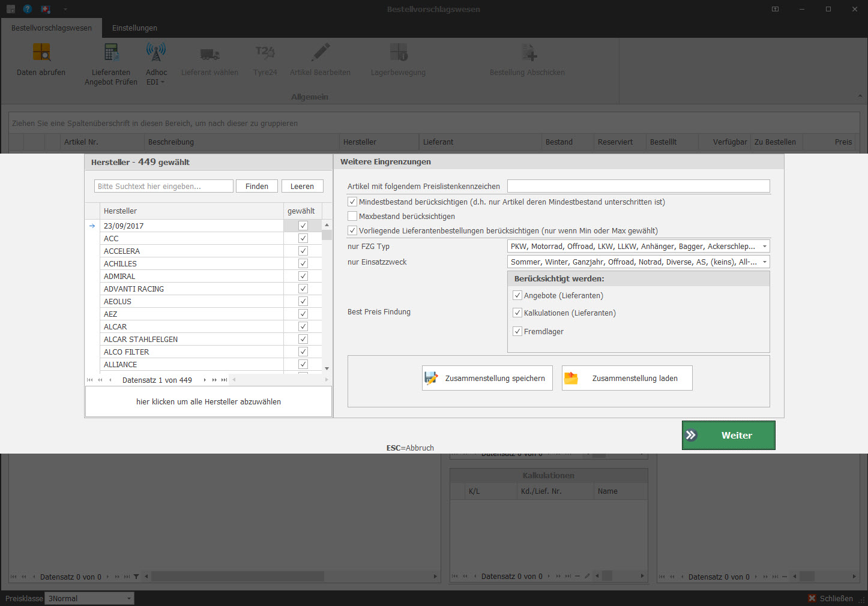The width and height of the screenshot is (868, 606).
Task: Sort by the Hersteller column header
Action: click(x=191, y=211)
